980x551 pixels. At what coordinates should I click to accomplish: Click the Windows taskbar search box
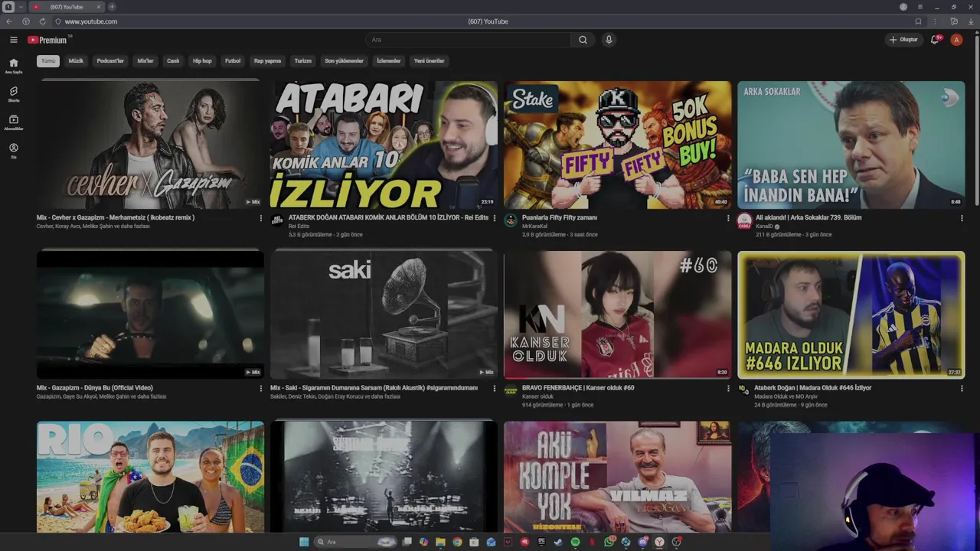coord(354,542)
